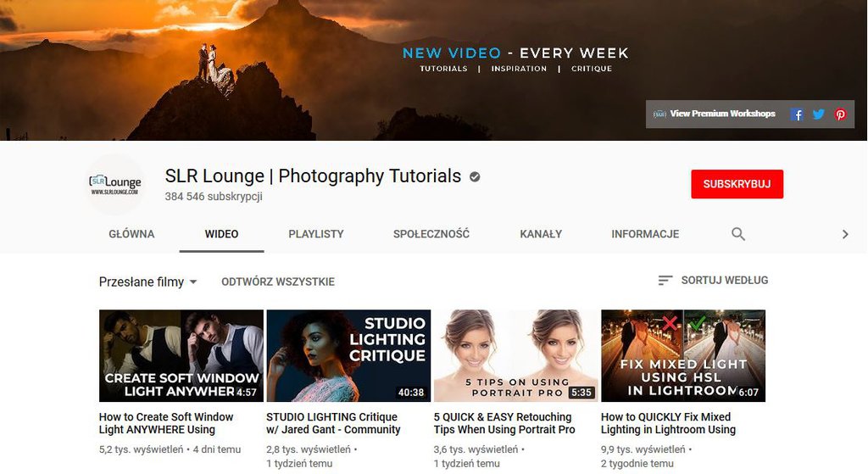This screenshot has width=868, height=474.
Task: Open the Facebook icon in the banner
Action: [x=797, y=114]
